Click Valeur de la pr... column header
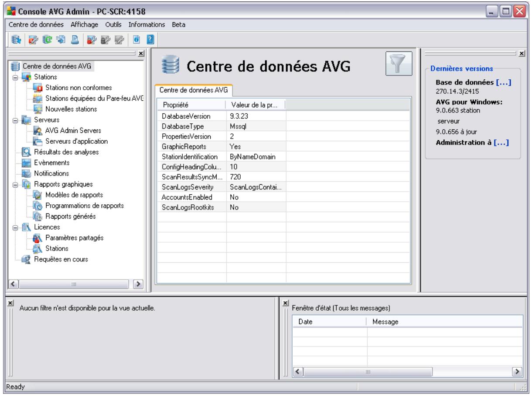Viewport: 532px width, 396px height. pyautogui.click(x=256, y=105)
